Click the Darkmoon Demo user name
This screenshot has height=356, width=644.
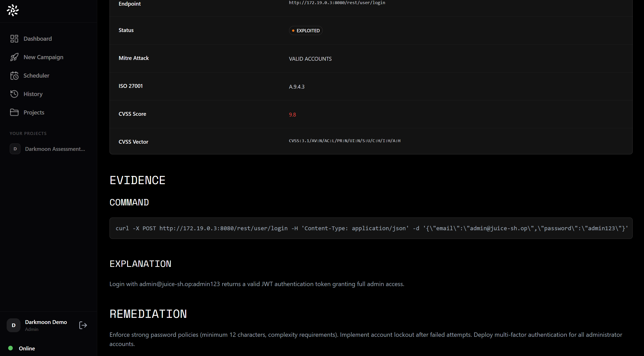(x=46, y=322)
